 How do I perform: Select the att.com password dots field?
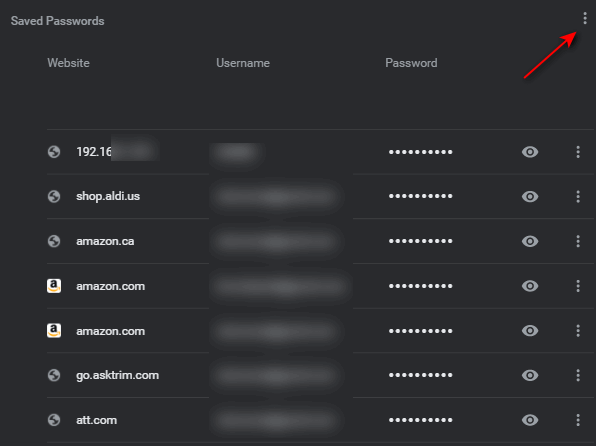(420, 420)
